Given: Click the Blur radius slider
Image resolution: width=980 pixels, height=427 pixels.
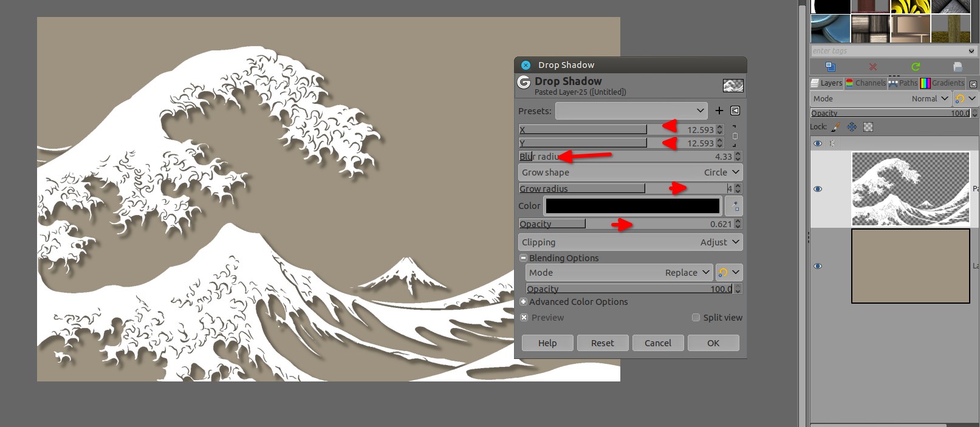Looking at the screenshot, I should point(625,156).
